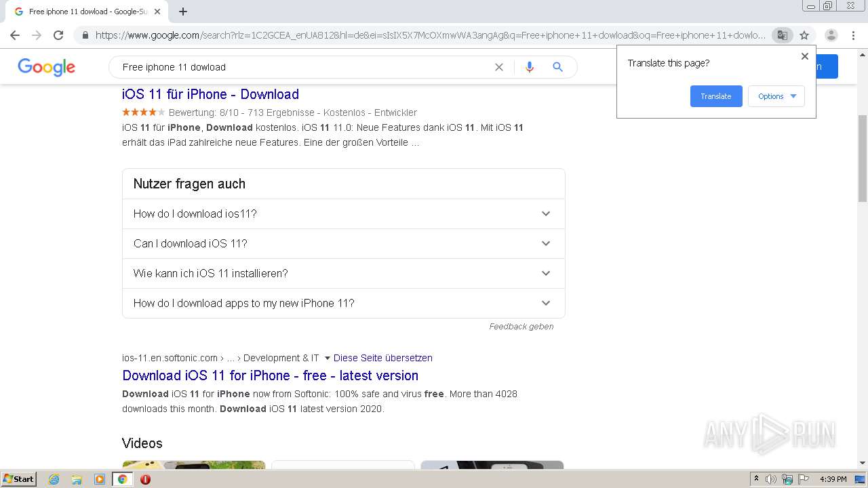
Task: Launch Internet Explorer from the taskbar
Action: pos(54,479)
